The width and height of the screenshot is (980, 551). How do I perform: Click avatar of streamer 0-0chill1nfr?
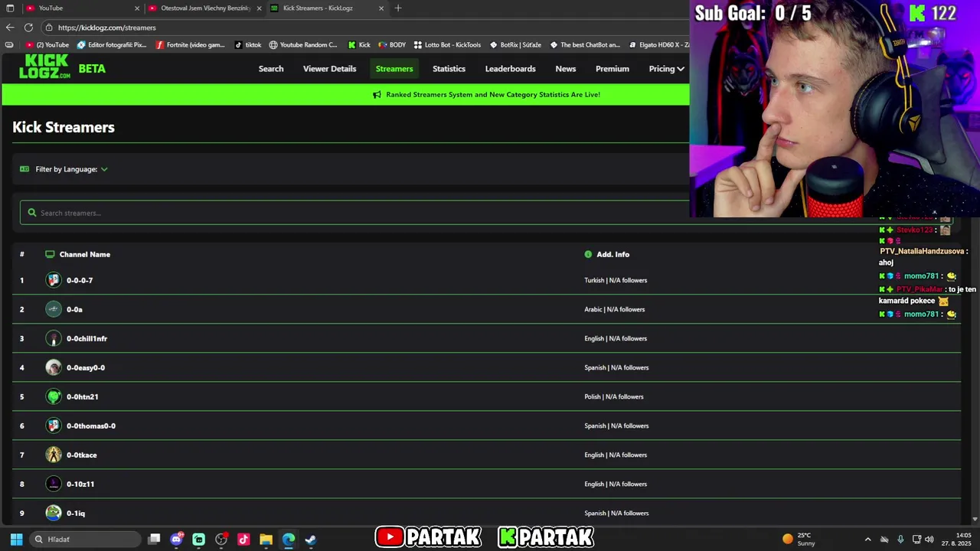pos(54,338)
